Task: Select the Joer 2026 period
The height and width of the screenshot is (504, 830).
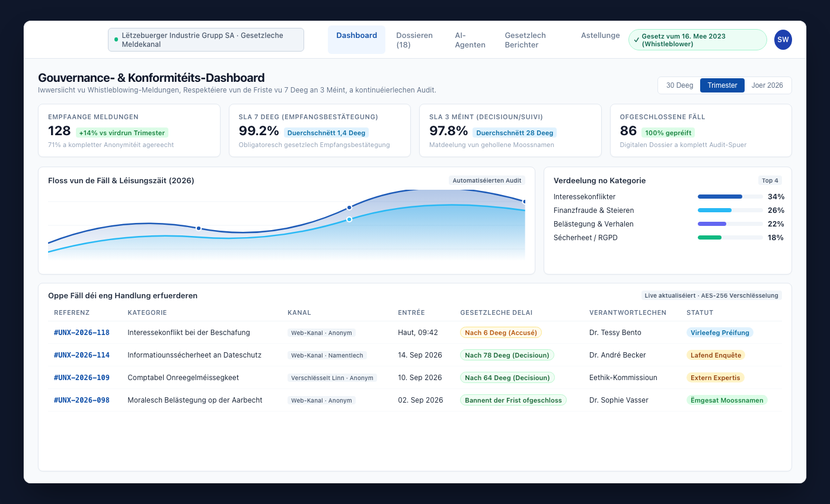Action: coord(767,85)
